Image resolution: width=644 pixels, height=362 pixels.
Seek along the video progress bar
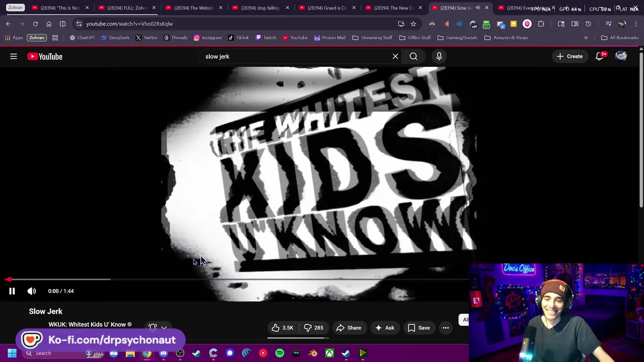(237, 279)
